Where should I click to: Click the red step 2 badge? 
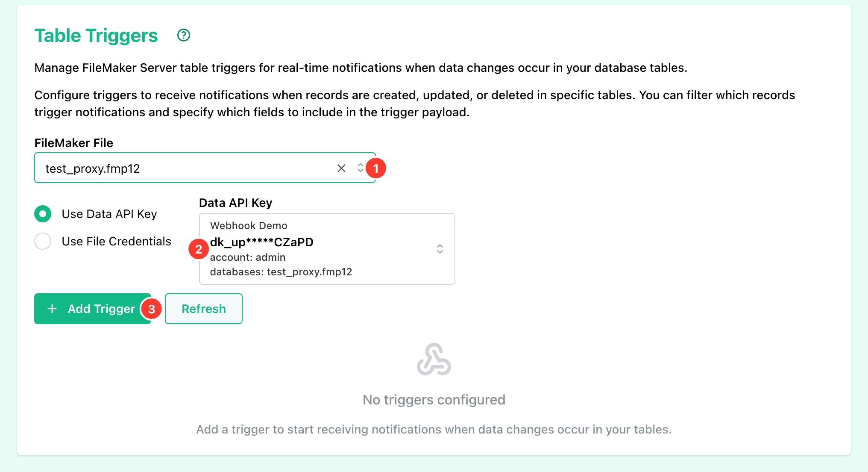coord(199,249)
